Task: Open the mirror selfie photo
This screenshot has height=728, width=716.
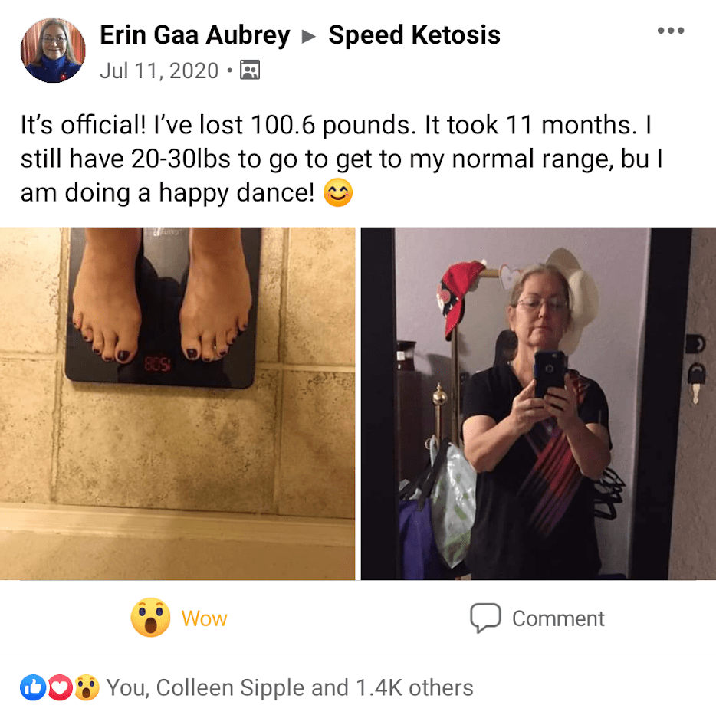Action: pos(539,403)
